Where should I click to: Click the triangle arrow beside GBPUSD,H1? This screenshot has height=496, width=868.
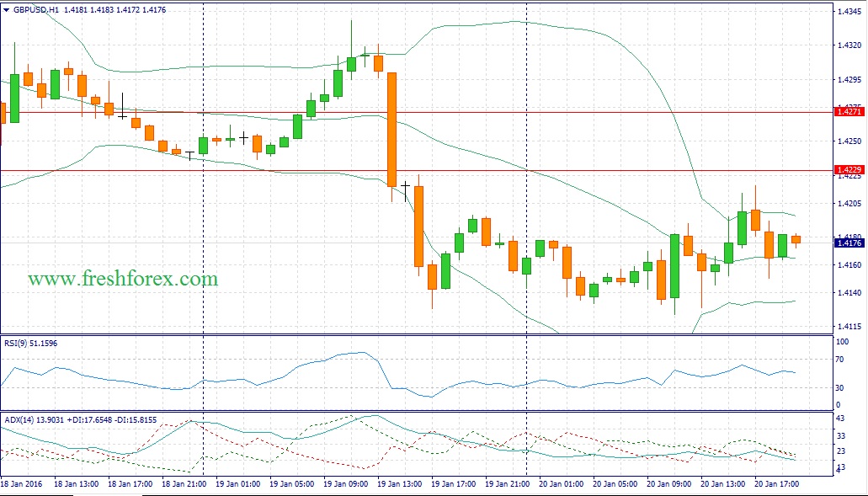(7, 11)
